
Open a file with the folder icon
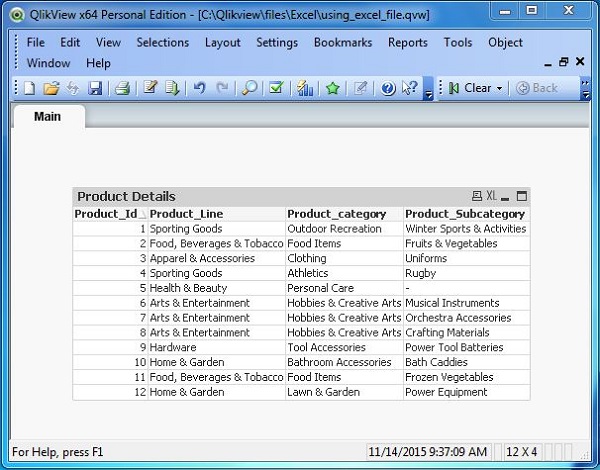pyautogui.click(x=51, y=88)
